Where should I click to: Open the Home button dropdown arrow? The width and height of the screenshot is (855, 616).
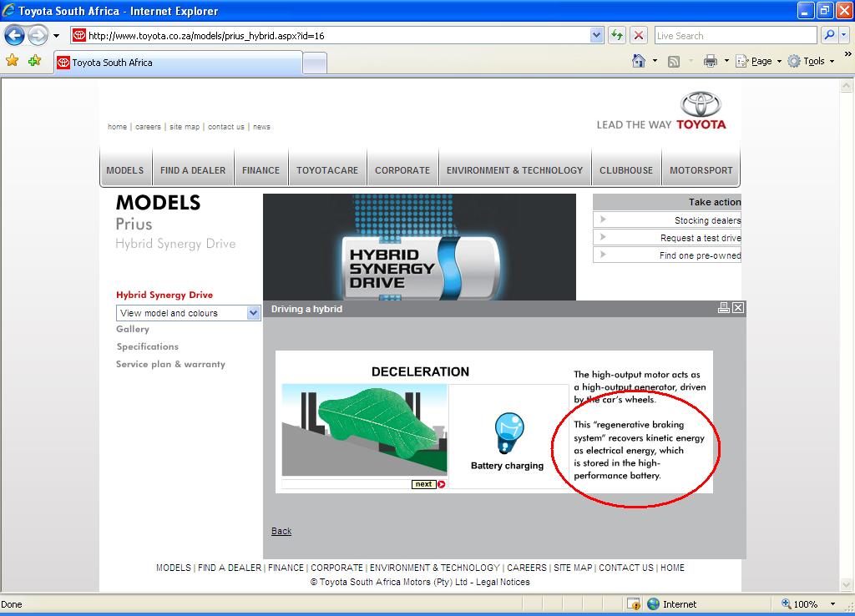(x=655, y=61)
